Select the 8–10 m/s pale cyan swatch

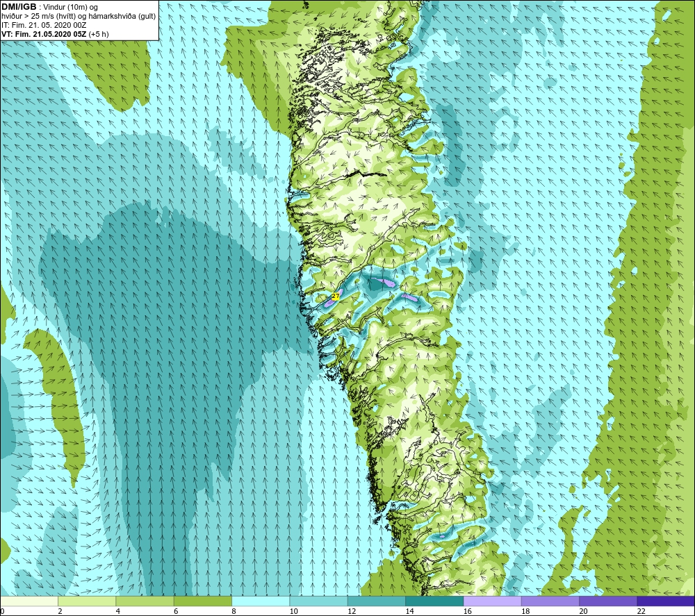click(x=261, y=601)
